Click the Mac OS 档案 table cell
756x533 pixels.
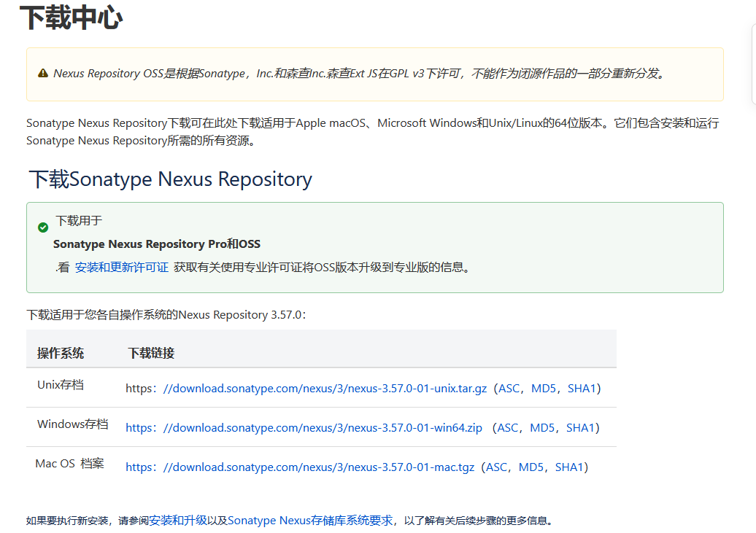point(69,464)
